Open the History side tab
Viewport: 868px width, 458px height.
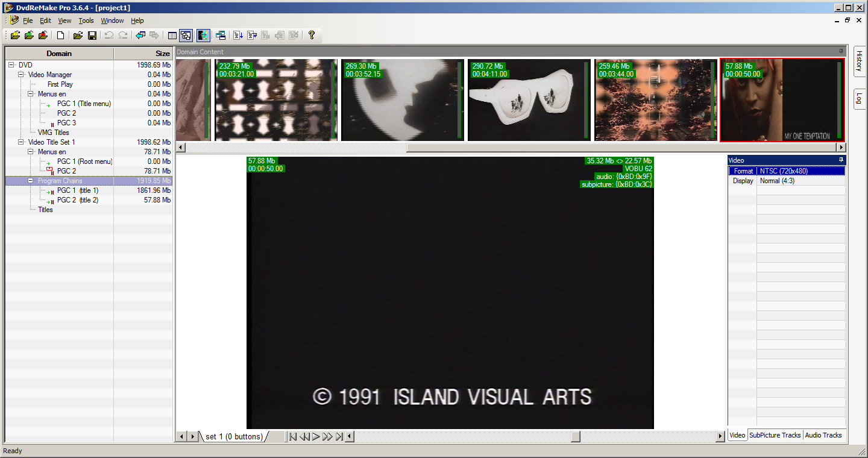(x=860, y=61)
